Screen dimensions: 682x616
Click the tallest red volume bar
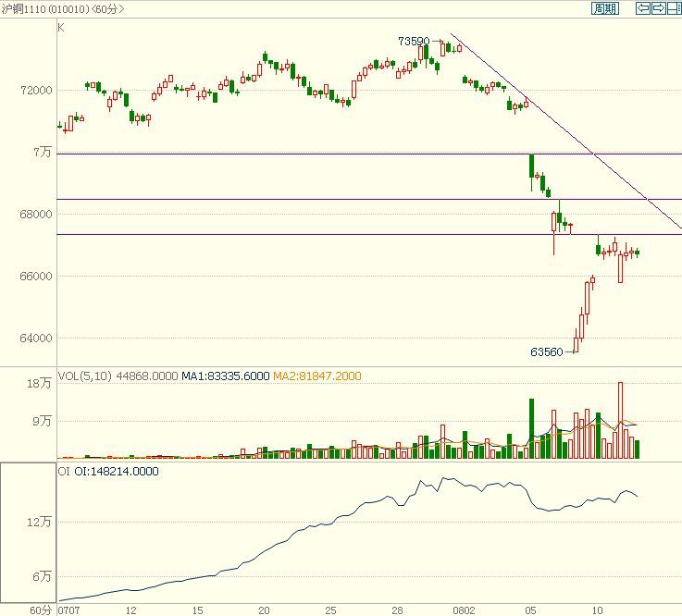tap(621, 420)
